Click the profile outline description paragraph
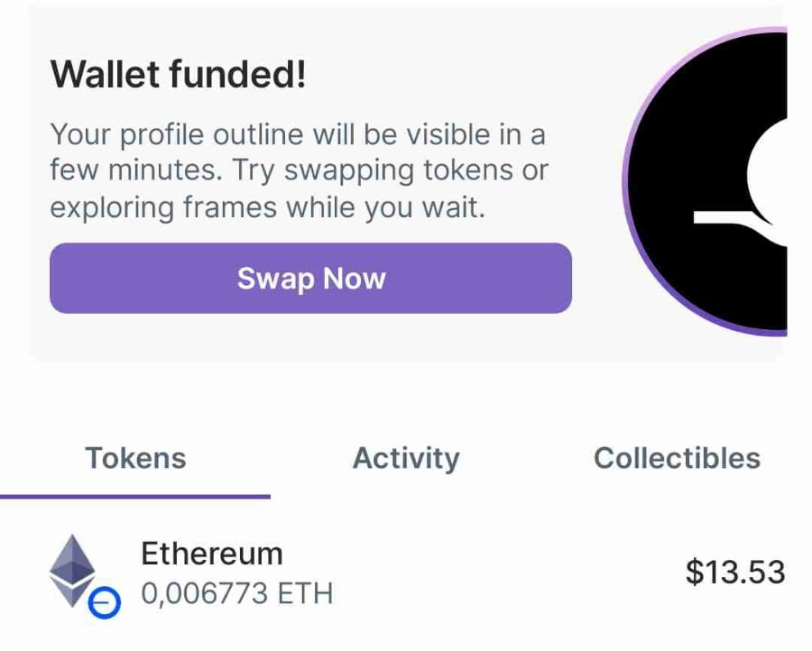Screen dimensions: 812x651 299,170
